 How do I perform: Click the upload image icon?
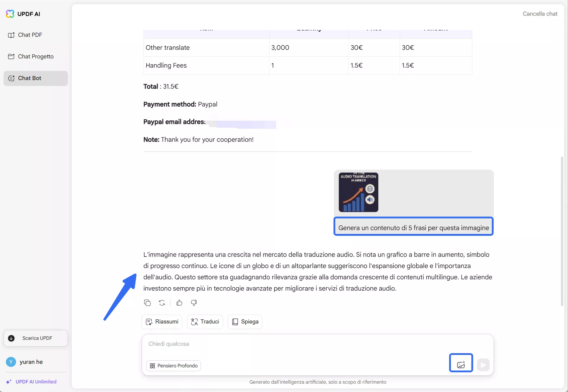click(x=461, y=365)
